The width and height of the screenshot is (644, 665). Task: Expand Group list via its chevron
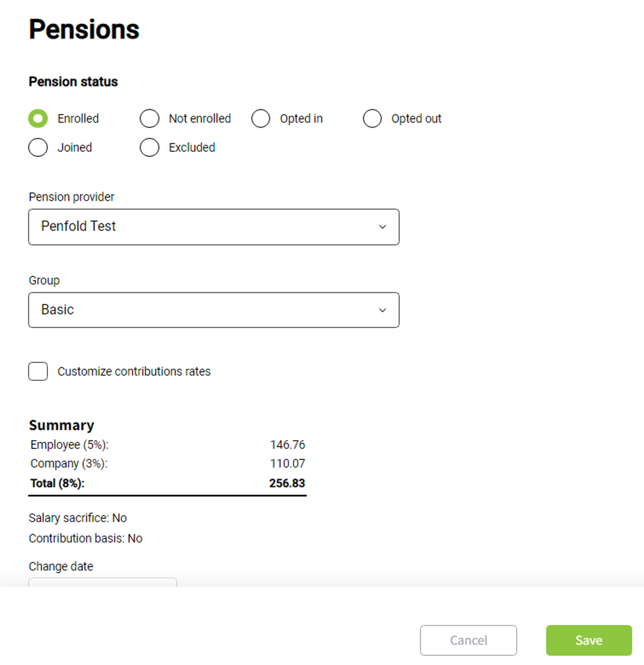[383, 310]
